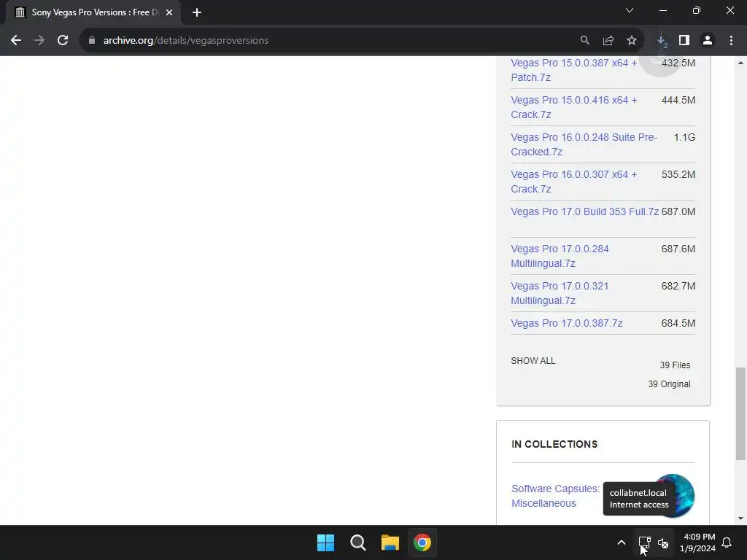This screenshot has width=747, height=560.
Task: Click the 687.0M file size
Action: click(678, 211)
